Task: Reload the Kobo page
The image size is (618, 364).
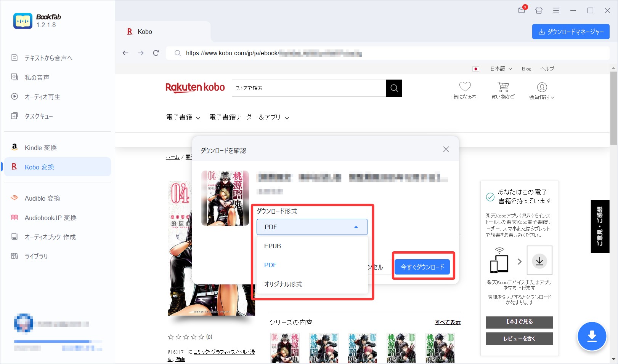Action: [x=156, y=53]
